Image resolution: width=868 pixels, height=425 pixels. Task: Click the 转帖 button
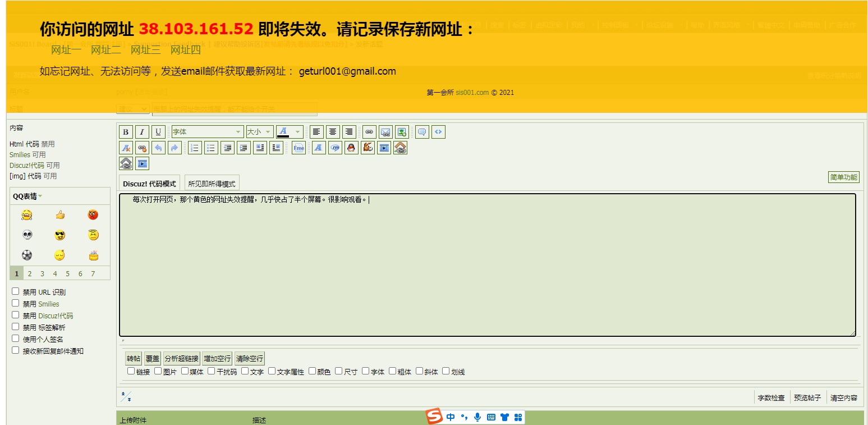click(x=134, y=359)
